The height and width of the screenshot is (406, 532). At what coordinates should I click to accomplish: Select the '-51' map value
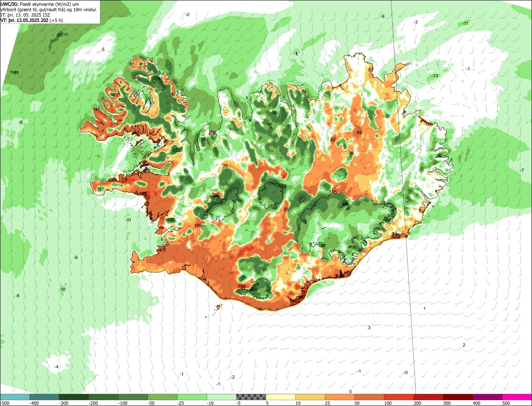[16, 73]
